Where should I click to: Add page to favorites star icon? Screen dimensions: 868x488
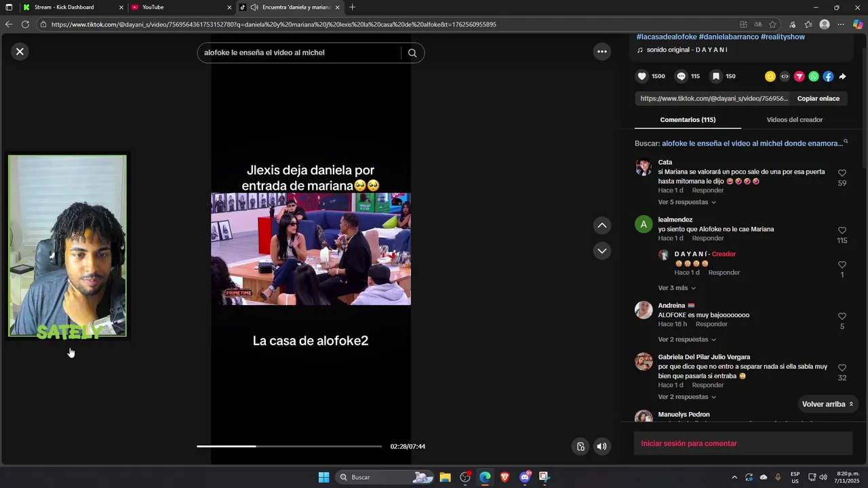click(x=772, y=24)
